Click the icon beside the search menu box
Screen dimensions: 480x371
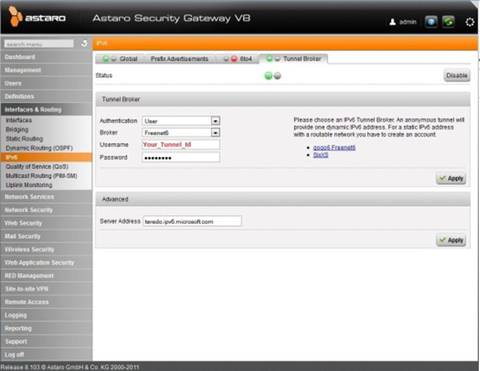point(85,44)
